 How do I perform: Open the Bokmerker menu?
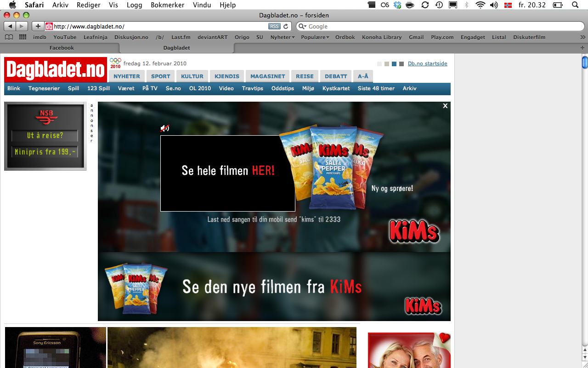point(167,5)
